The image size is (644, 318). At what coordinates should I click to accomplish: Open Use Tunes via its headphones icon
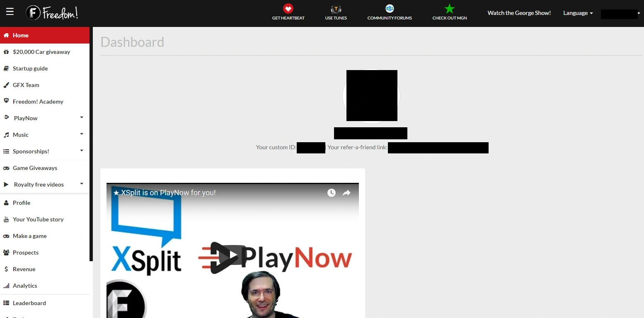pyautogui.click(x=336, y=9)
